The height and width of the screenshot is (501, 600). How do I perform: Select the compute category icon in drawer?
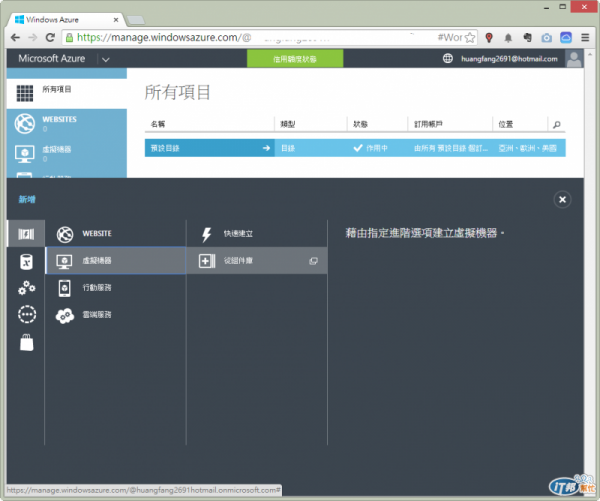pyautogui.click(x=26, y=233)
